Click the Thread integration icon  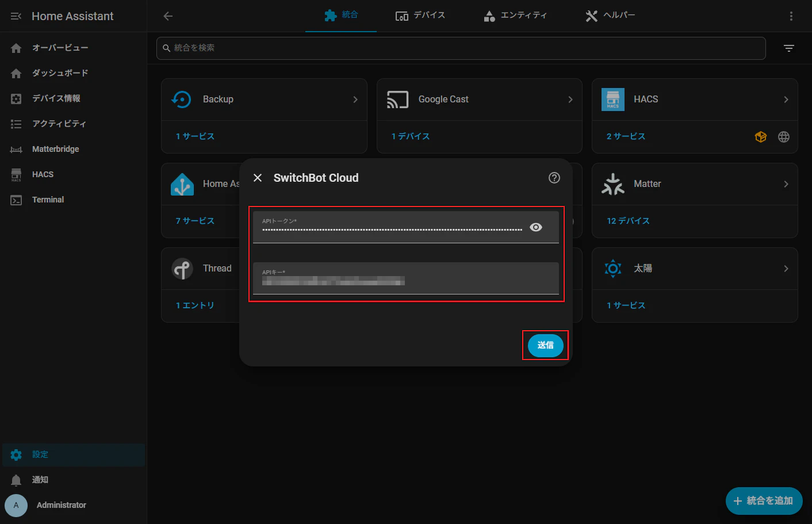(x=182, y=269)
